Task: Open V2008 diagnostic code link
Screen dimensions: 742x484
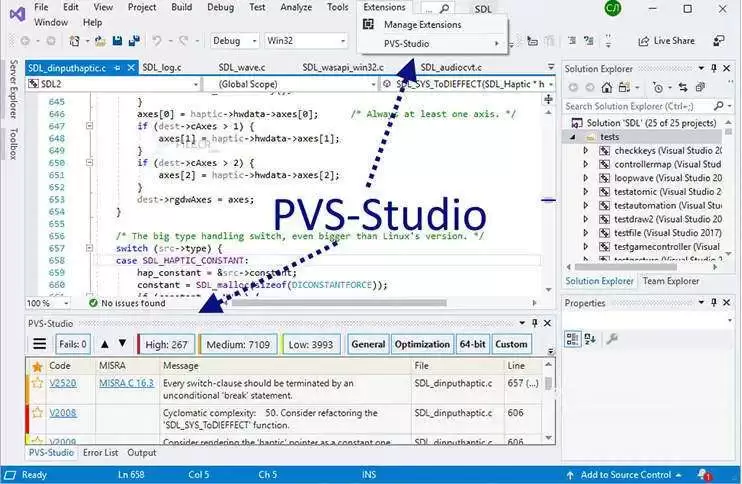Action: click(x=62, y=413)
